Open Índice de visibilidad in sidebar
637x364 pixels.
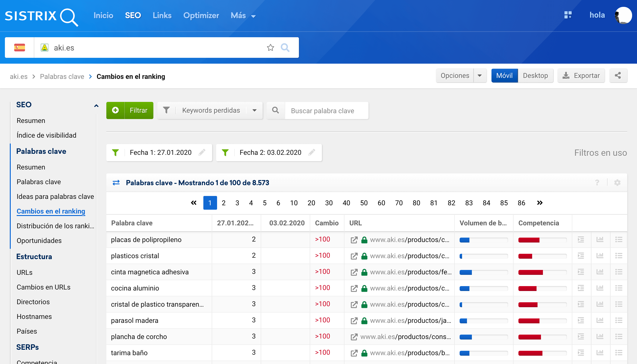click(x=47, y=135)
